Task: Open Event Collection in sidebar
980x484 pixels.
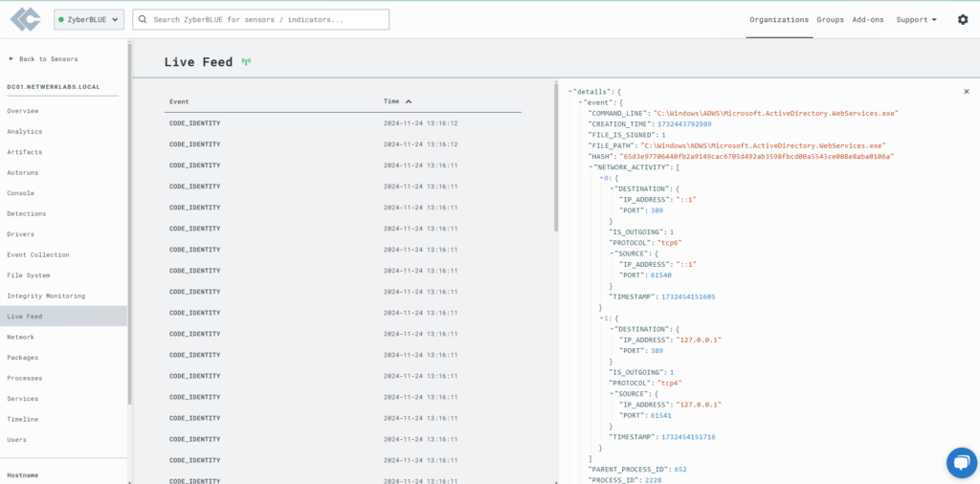Action: [x=38, y=254]
